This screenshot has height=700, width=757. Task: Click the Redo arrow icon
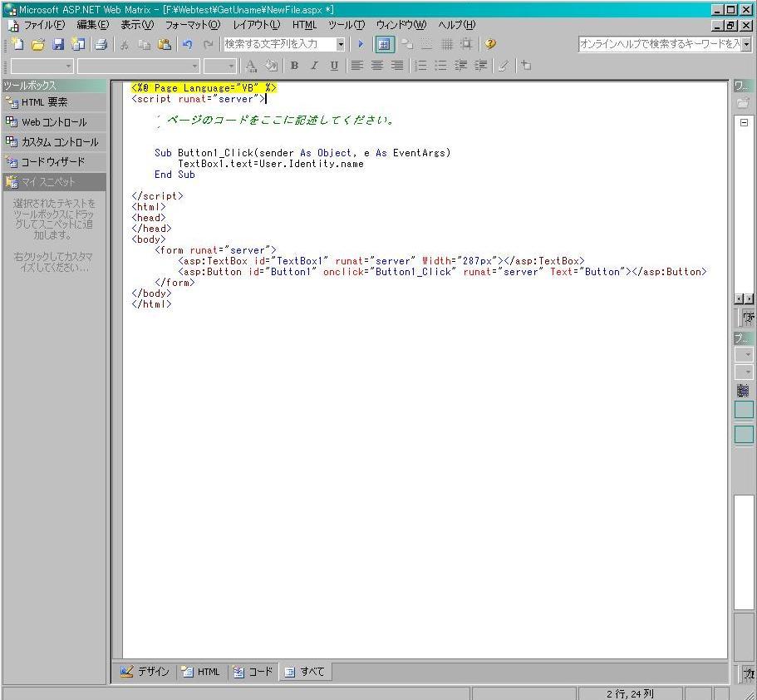(x=208, y=44)
